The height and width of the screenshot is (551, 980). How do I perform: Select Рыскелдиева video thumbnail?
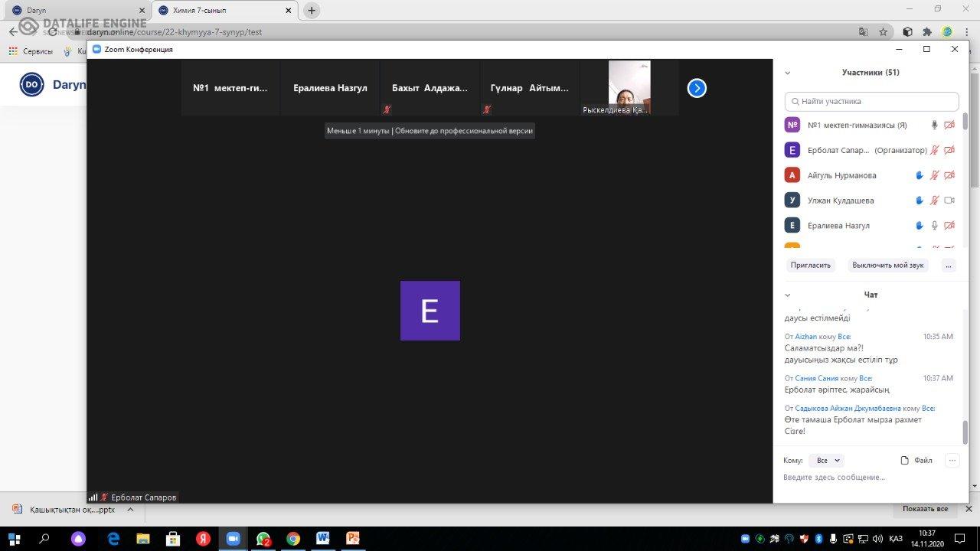click(629, 88)
